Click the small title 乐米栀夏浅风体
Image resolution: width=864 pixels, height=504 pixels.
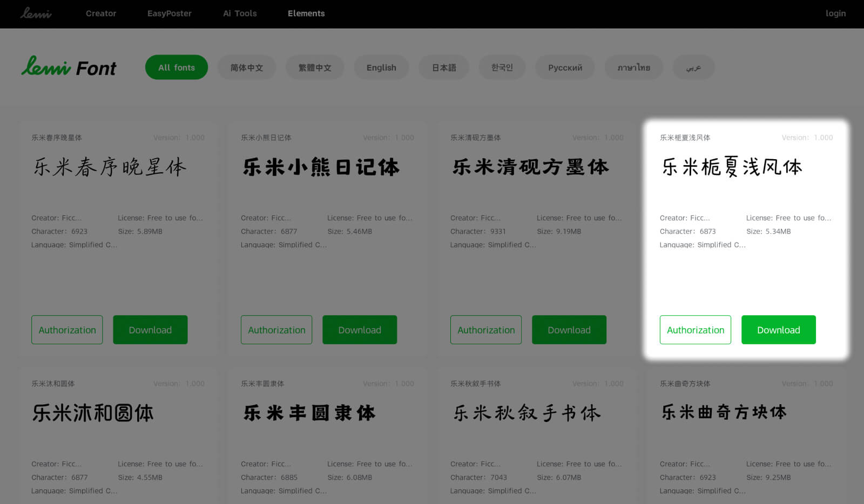[x=685, y=138]
